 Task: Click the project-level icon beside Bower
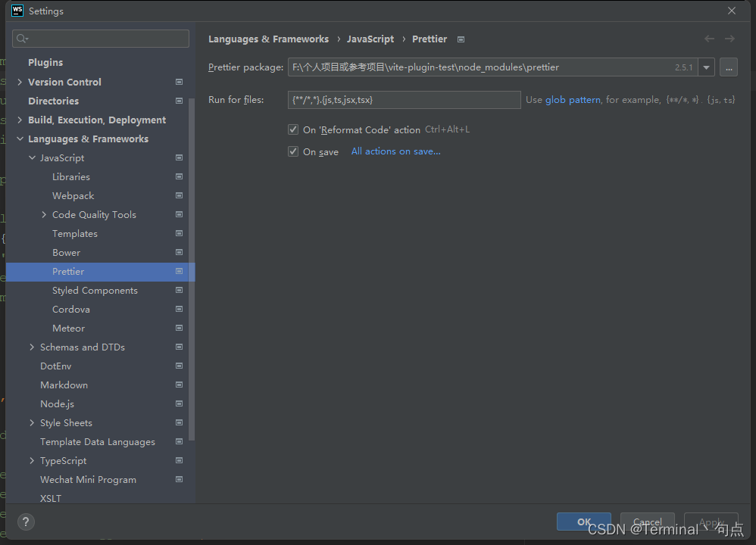click(x=179, y=252)
